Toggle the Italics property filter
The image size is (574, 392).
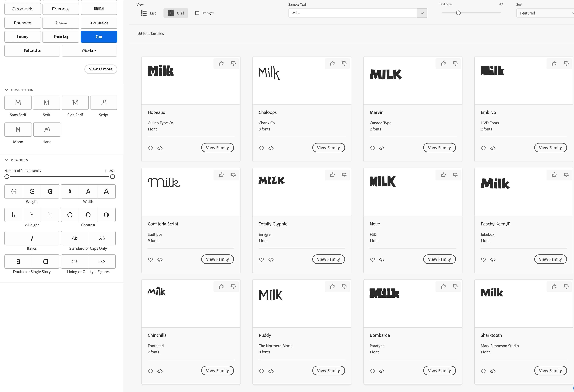[x=32, y=238]
